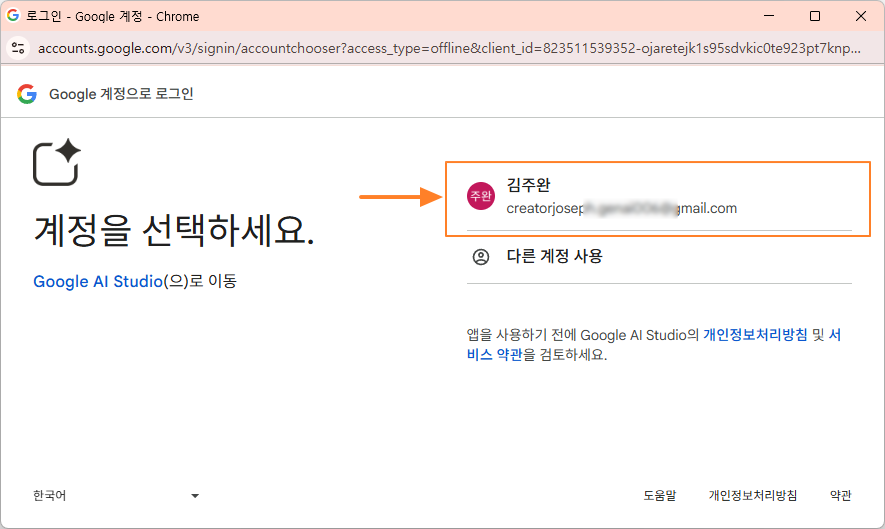
Task: Choose 다른 계정 사용 option
Action: point(659,257)
